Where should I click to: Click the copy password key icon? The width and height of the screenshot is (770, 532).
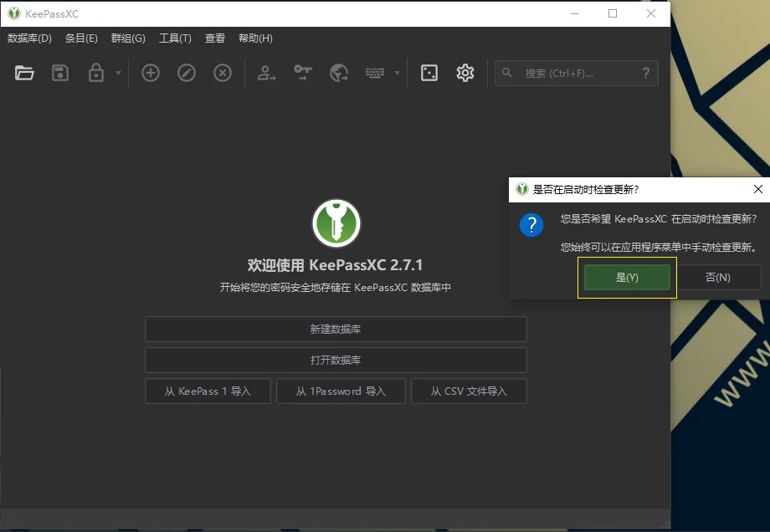pyautogui.click(x=302, y=73)
